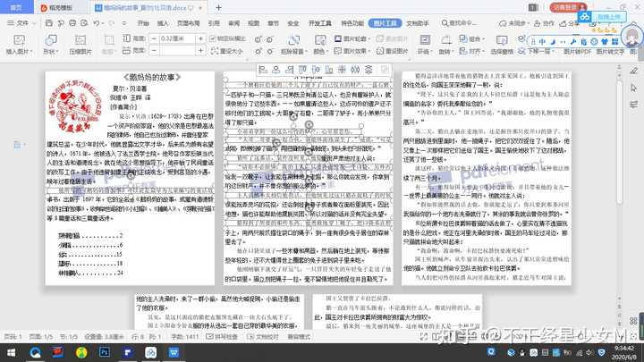This screenshot has width=644, height=362.
Task: Click the Compress Picture icon
Action: [x=80, y=45]
